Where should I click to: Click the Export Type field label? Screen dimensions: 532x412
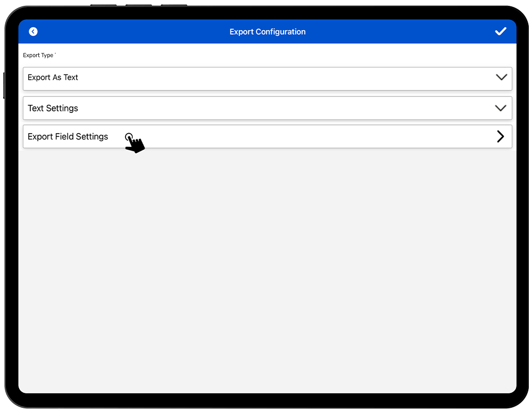point(38,55)
